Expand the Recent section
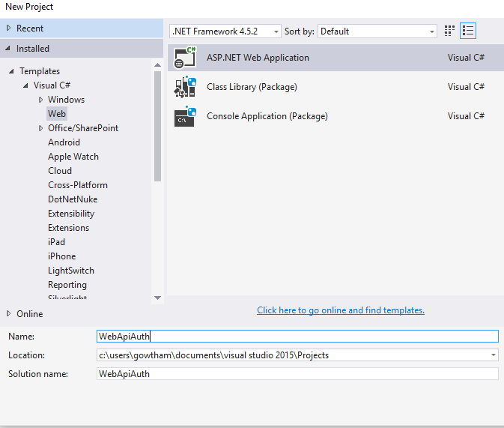 (x=9, y=28)
